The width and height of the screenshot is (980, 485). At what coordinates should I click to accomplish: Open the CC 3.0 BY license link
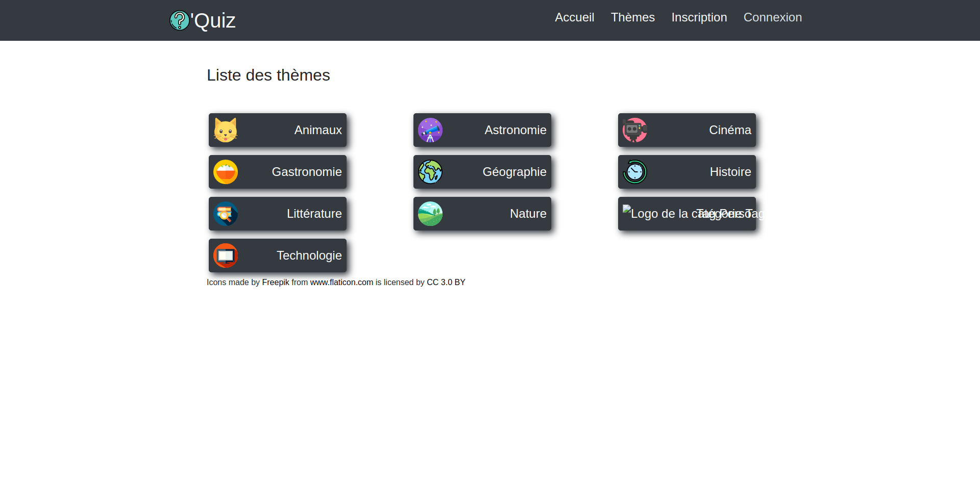(x=446, y=283)
